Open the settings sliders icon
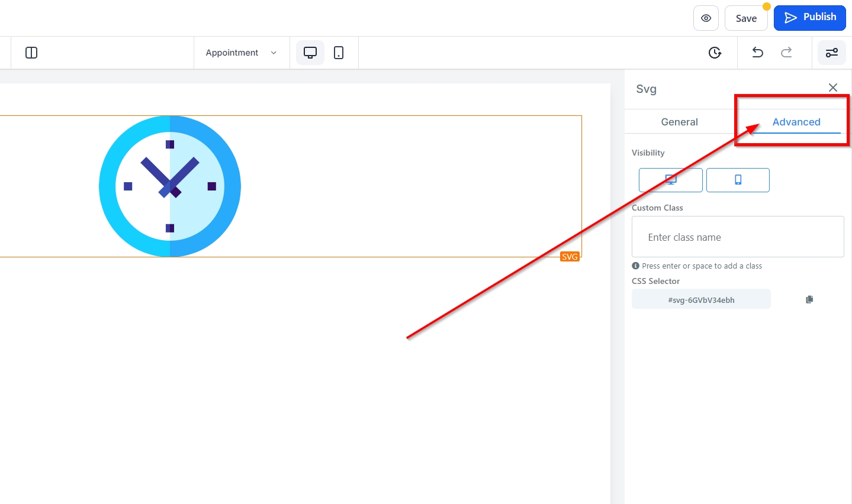Screen dimensions: 852x504 coord(831,53)
